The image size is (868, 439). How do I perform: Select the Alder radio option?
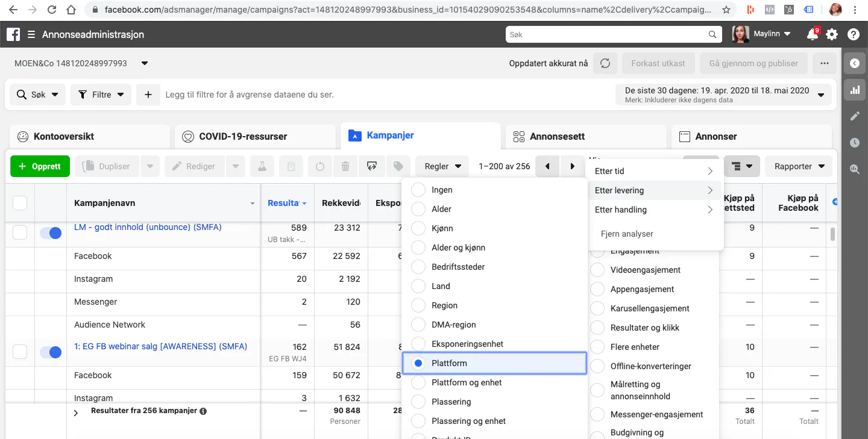click(418, 209)
